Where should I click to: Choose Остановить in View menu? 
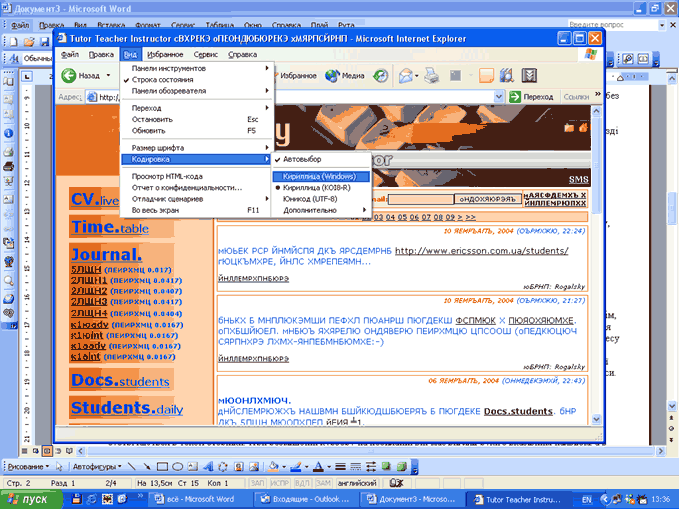(x=196, y=119)
